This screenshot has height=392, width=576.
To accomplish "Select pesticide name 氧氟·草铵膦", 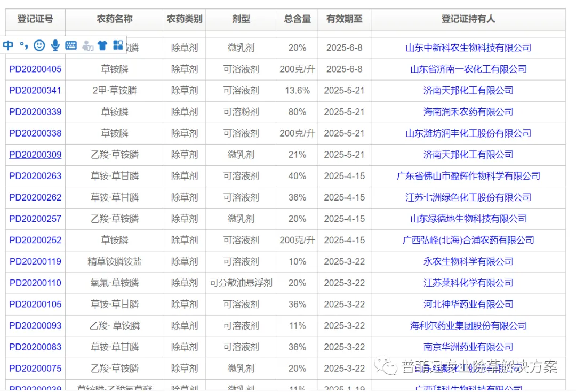I will (x=115, y=283).
